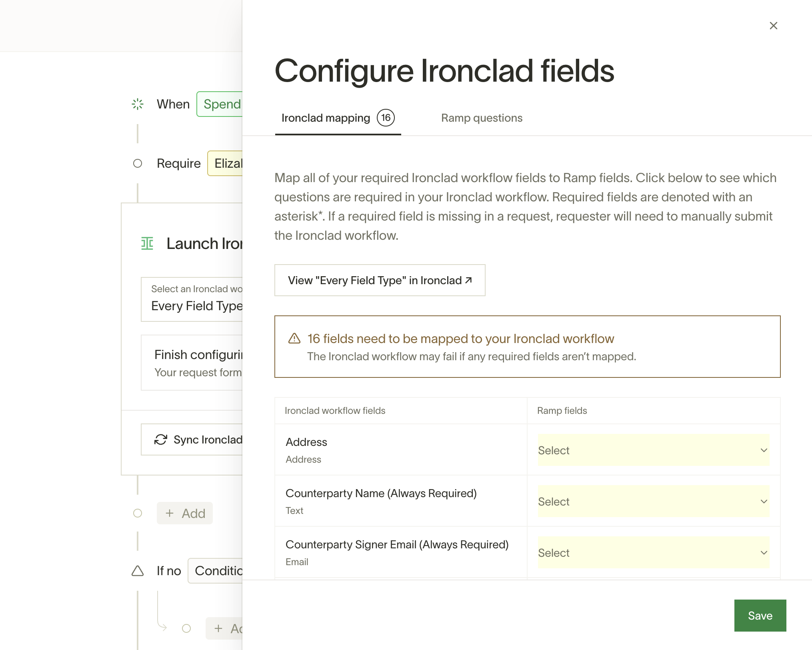Click the sync refresh arrows icon
The height and width of the screenshot is (650, 812).
pos(161,439)
